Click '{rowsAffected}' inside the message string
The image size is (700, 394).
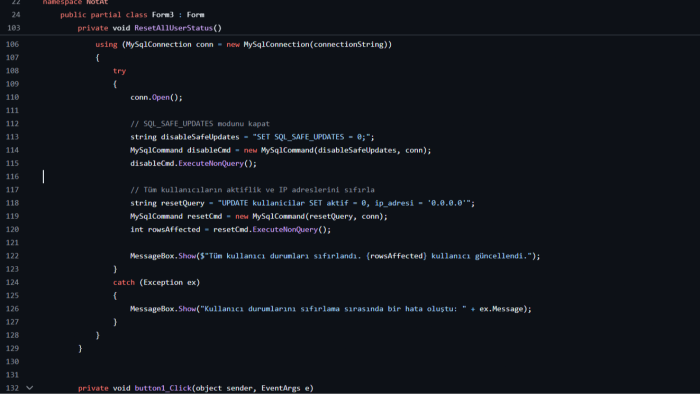click(396, 256)
